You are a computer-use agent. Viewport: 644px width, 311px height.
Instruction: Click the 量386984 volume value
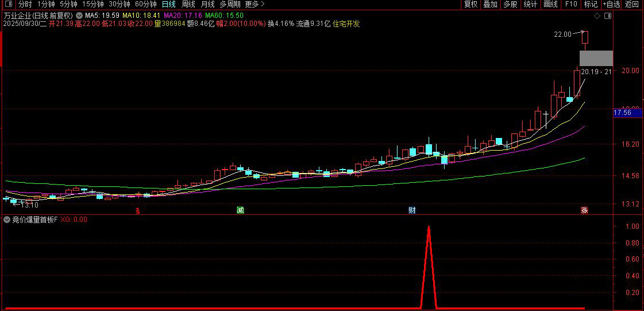click(169, 24)
